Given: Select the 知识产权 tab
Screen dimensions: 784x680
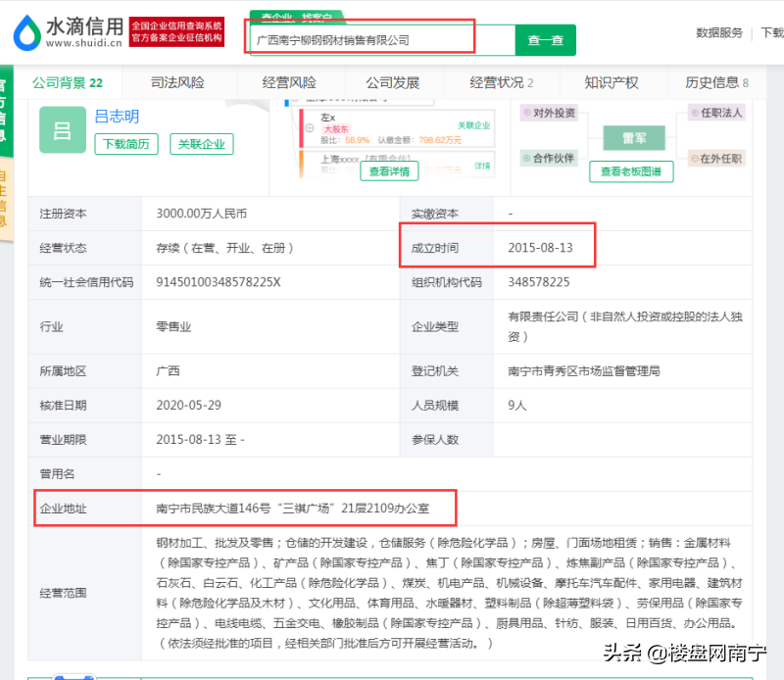Looking at the screenshot, I should point(611,82).
